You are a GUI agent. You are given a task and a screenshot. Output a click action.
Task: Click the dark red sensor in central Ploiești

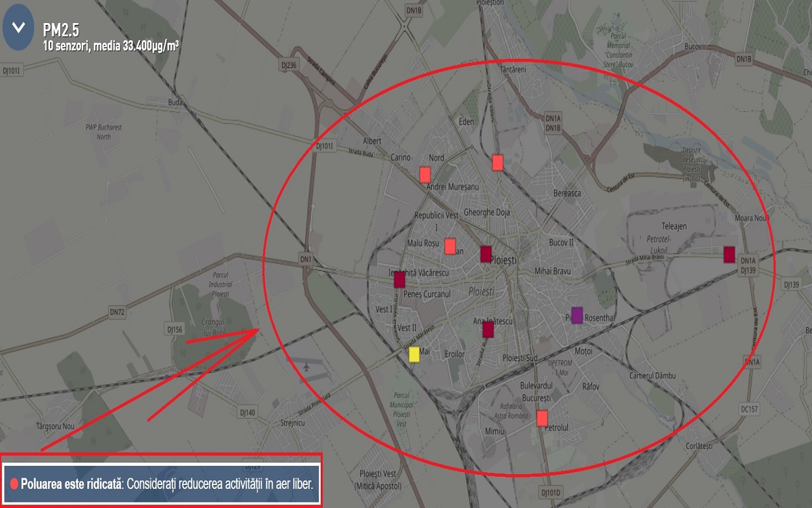click(485, 254)
